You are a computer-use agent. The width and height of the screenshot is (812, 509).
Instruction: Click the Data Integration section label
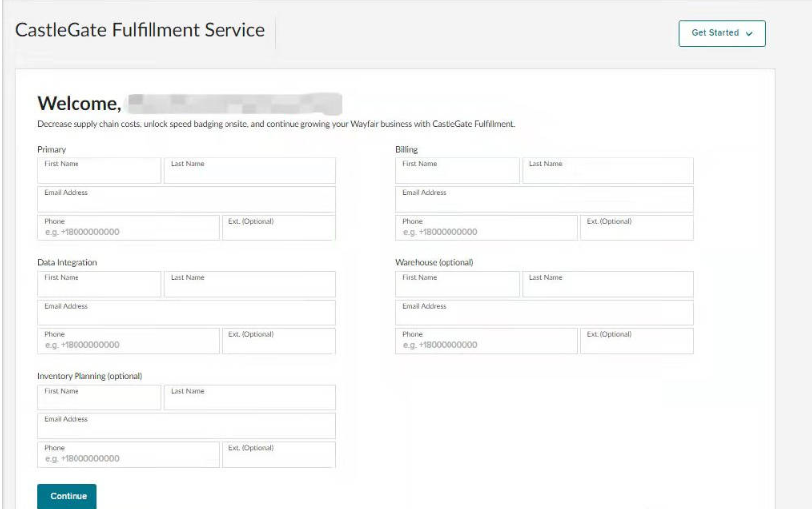coord(67,263)
